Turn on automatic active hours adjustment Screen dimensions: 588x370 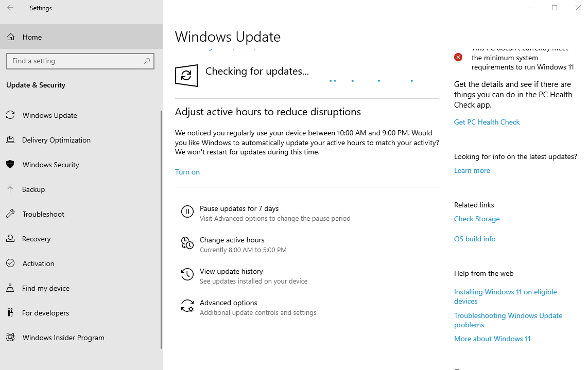click(x=187, y=172)
